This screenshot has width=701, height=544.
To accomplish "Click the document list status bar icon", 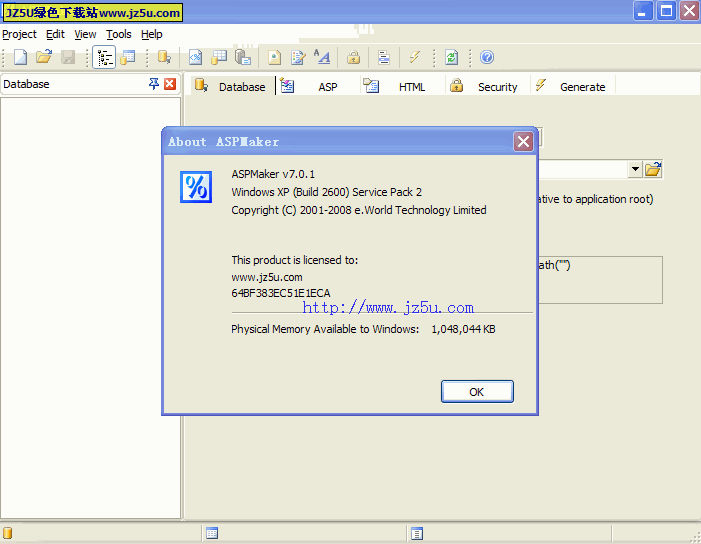I will coord(417,533).
